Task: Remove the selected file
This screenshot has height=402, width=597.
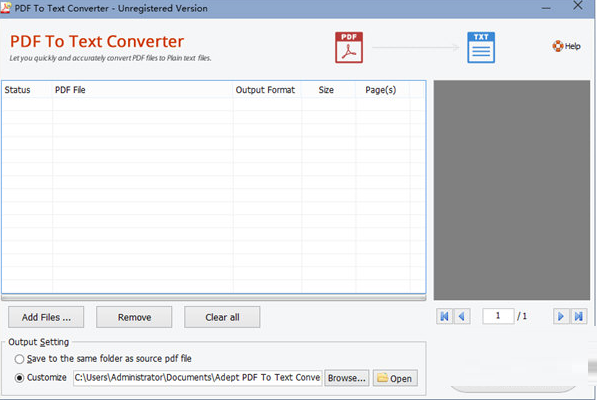Action: 134,317
